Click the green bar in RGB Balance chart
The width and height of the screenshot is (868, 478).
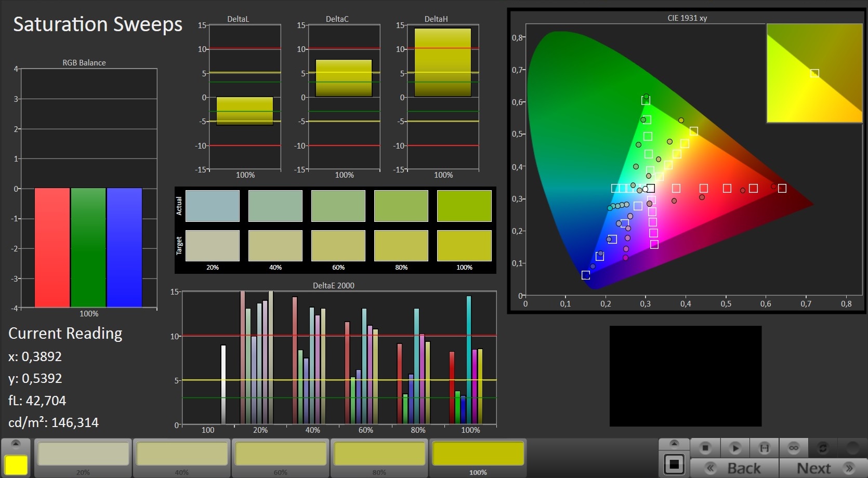coord(88,247)
